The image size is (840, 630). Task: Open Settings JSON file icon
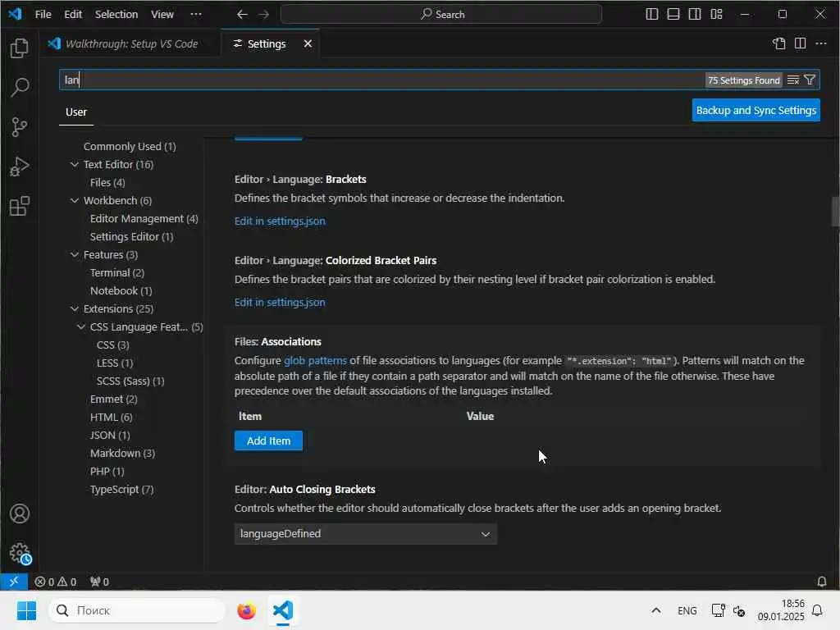pyautogui.click(x=779, y=43)
